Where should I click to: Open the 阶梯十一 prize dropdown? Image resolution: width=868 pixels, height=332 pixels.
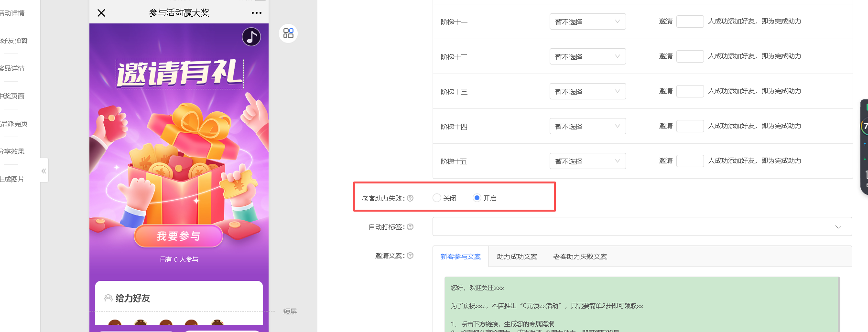pyautogui.click(x=587, y=21)
